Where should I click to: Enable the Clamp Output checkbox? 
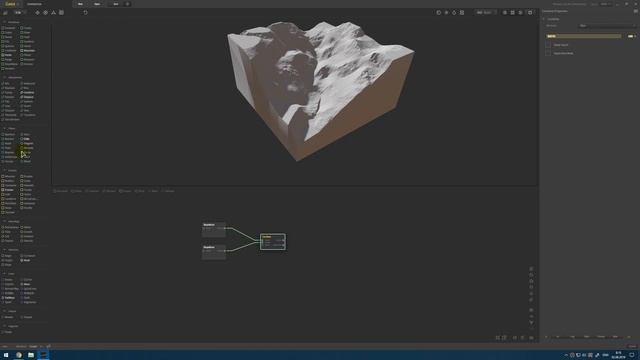point(548,45)
